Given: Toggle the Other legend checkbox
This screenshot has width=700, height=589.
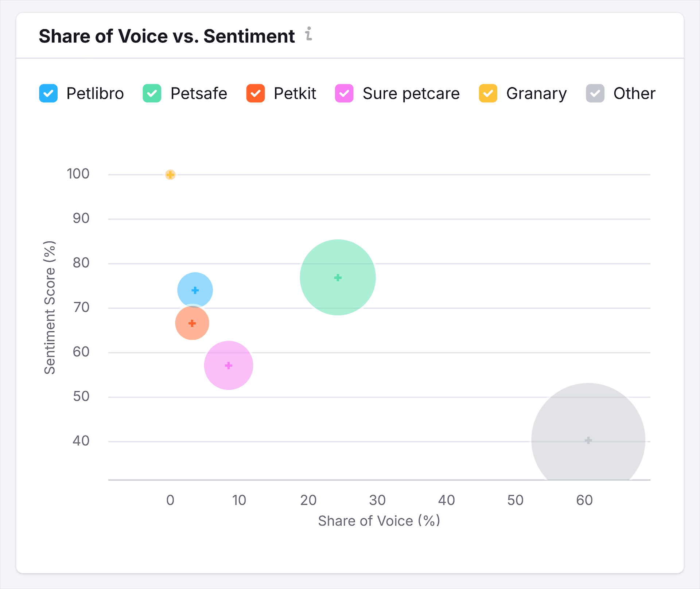Looking at the screenshot, I should click(595, 94).
